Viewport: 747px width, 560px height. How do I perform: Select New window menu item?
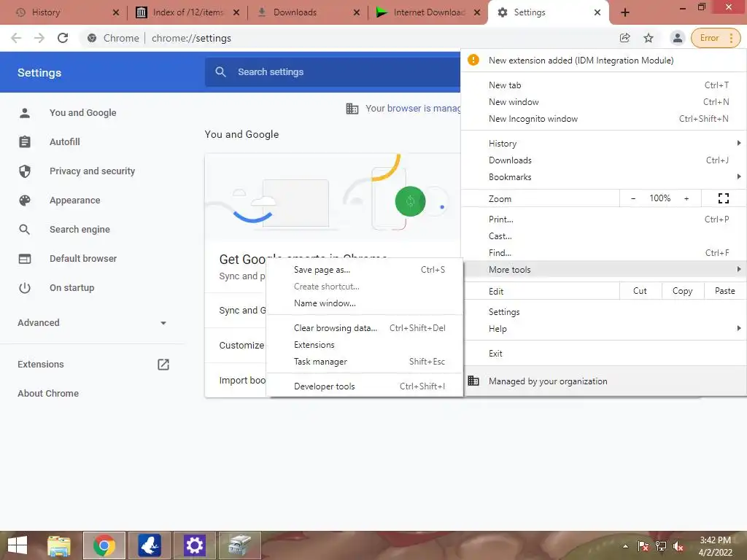pos(603,102)
